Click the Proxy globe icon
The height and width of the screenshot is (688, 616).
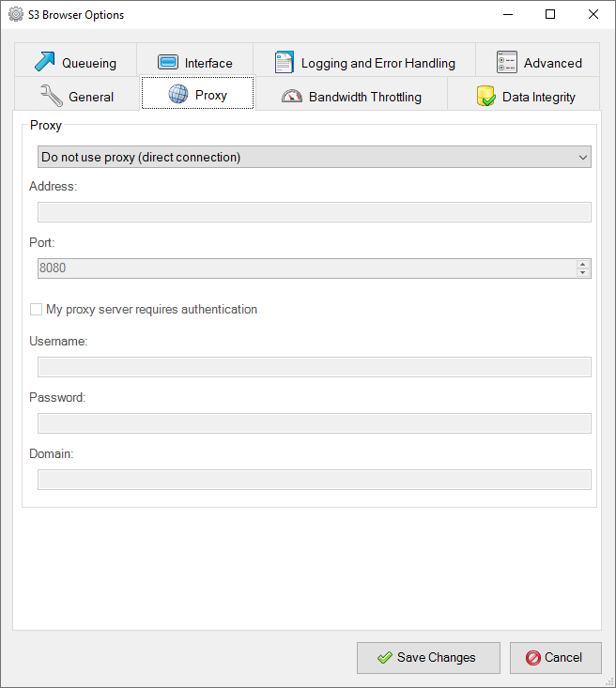click(178, 94)
